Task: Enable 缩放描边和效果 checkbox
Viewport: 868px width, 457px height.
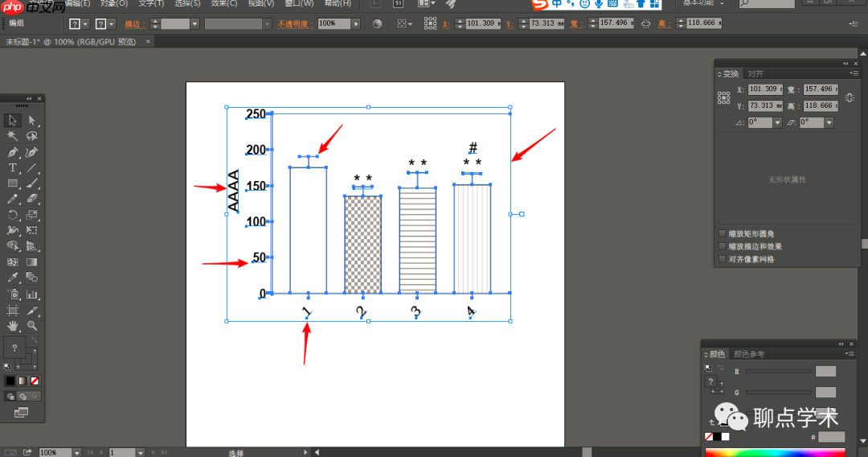Action: [722, 246]
